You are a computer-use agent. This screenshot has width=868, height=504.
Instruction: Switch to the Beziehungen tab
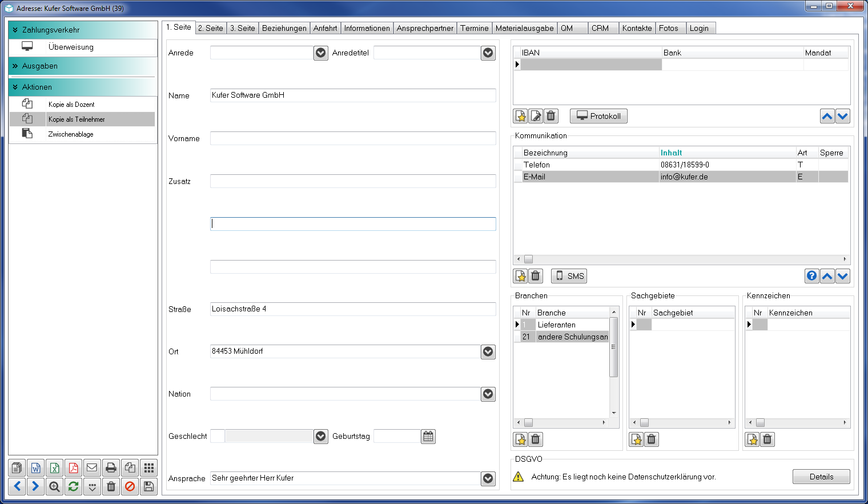(284, 28)
